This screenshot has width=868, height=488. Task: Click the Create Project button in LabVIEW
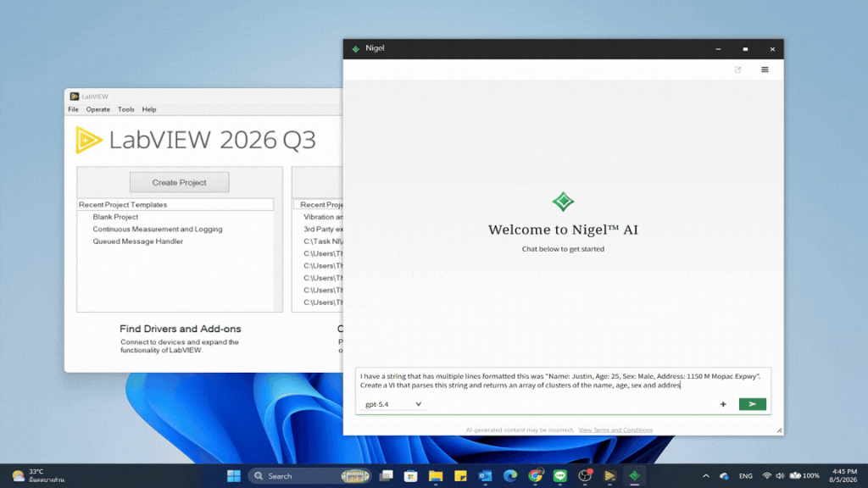click(180, 182)
